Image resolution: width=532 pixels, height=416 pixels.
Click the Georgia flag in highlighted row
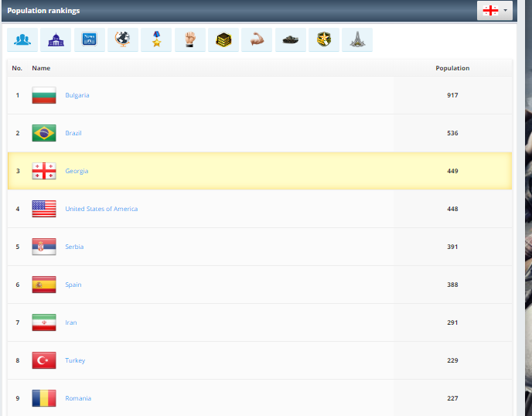click(x=44, y=171)
